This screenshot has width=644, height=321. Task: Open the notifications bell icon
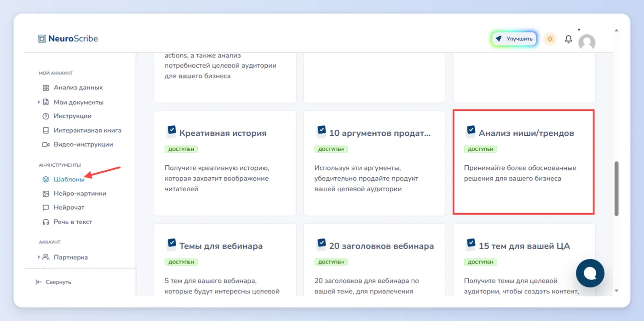[x=569, y=39]
